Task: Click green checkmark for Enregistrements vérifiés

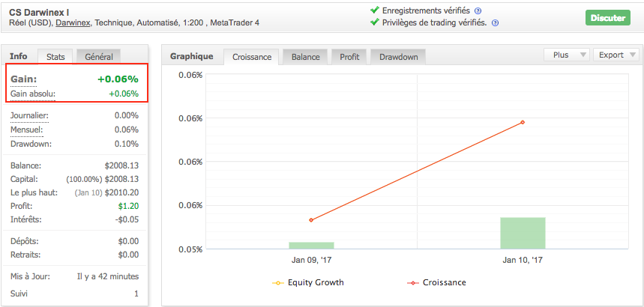Action: click(x=375, y=10)
